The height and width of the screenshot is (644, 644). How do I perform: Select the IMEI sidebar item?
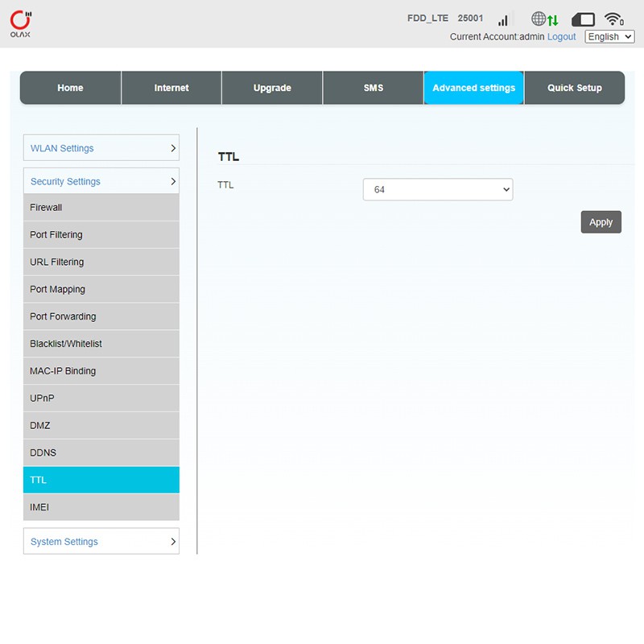tap(101, 507)
